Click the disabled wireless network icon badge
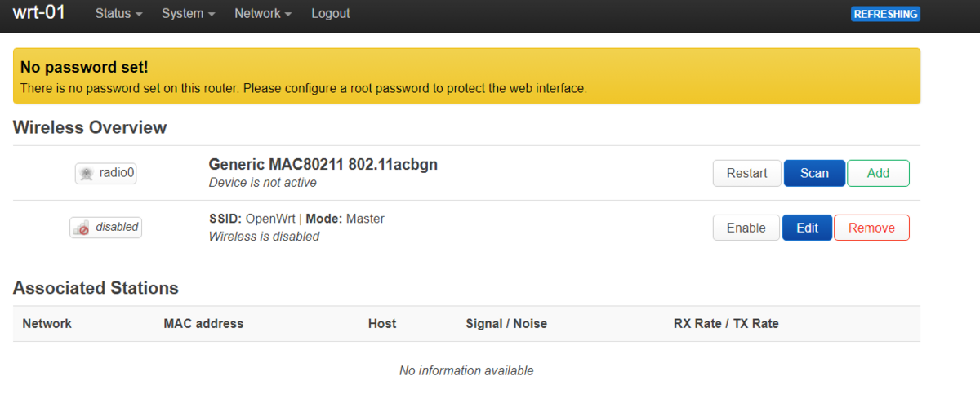 point(106,228)
